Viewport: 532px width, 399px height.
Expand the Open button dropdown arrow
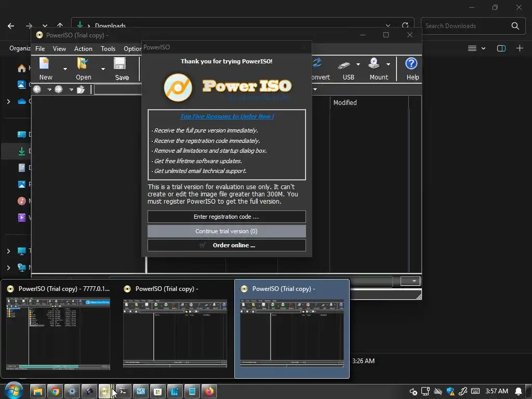[103, 69]
